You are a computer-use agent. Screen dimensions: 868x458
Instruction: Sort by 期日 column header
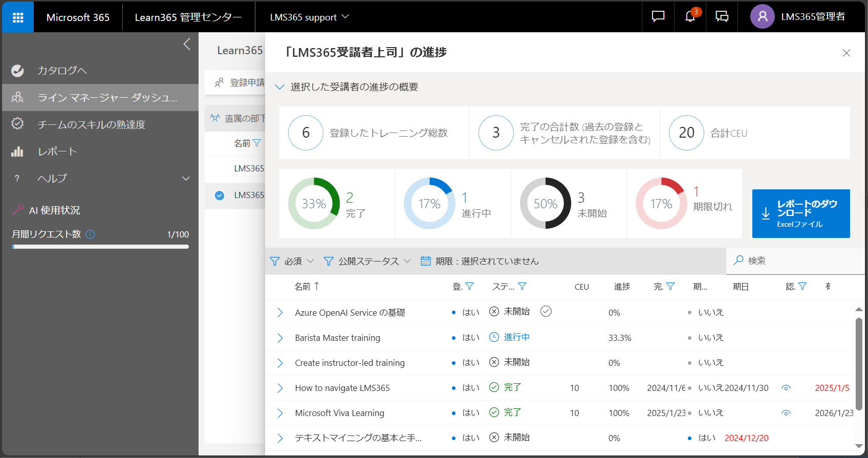coord(741,287)
